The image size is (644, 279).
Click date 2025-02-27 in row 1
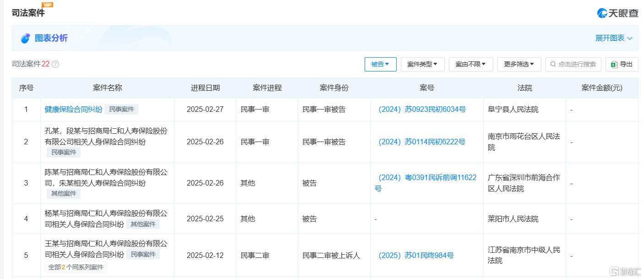tap(205, 109)
